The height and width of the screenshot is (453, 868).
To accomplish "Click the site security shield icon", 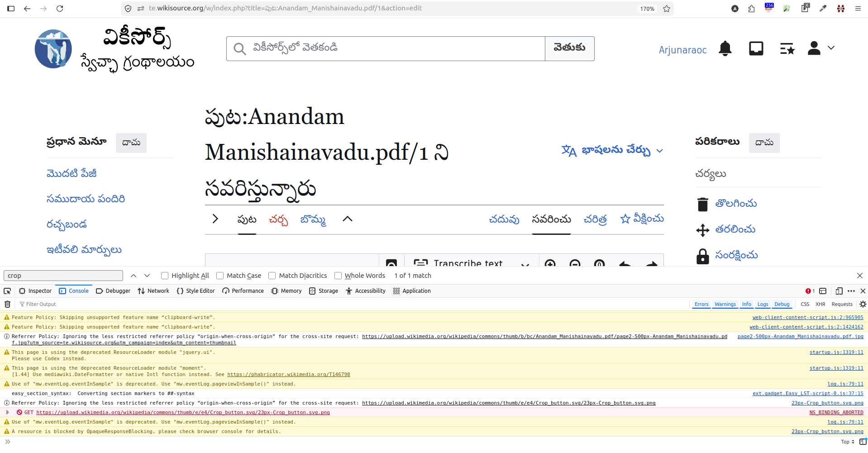I will [x=128, y=9].
